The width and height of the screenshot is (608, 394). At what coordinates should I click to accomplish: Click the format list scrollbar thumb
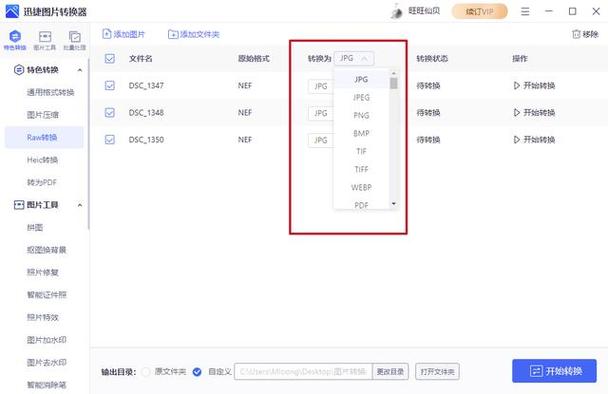coord(394,83)
